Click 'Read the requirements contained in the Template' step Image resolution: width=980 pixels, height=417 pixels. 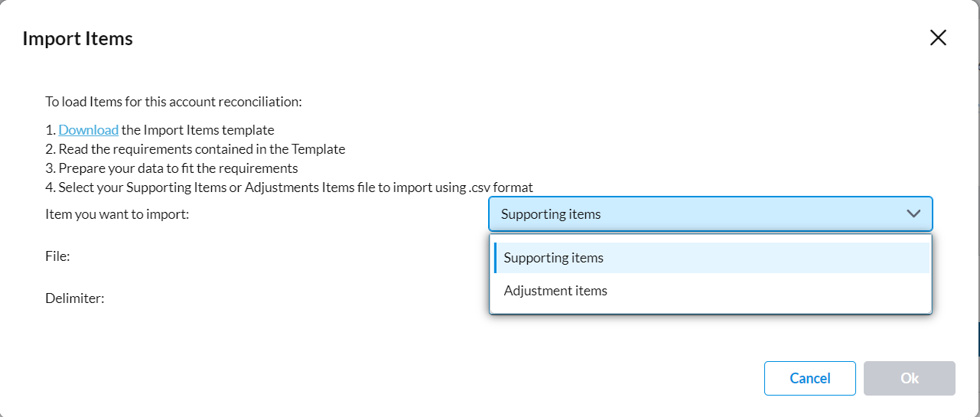[x=195, y=149]
